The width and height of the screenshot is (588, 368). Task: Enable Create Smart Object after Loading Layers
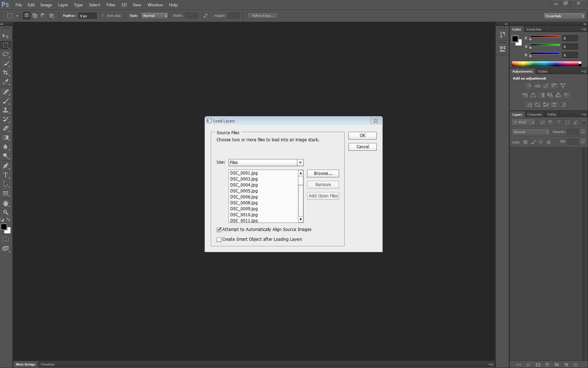click(x=219, y=240)
